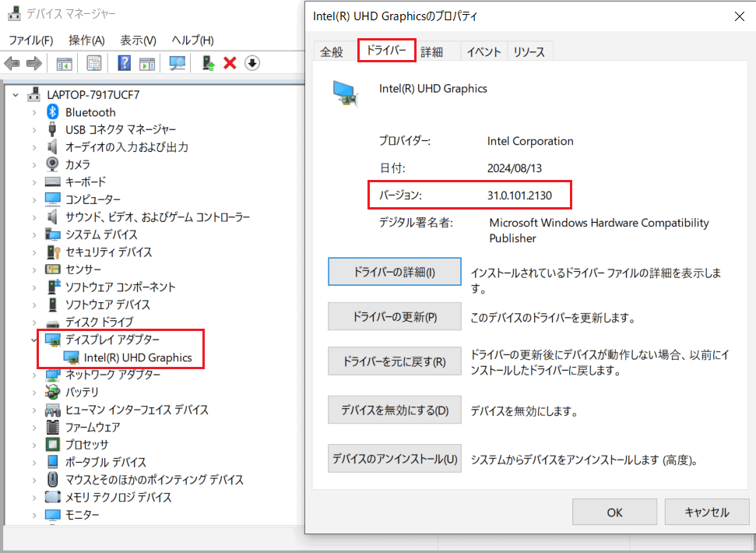Expand the software components (ソフトウェア コンポーネント) node
This screenshot has width=756, height=553.
(34, 287)
